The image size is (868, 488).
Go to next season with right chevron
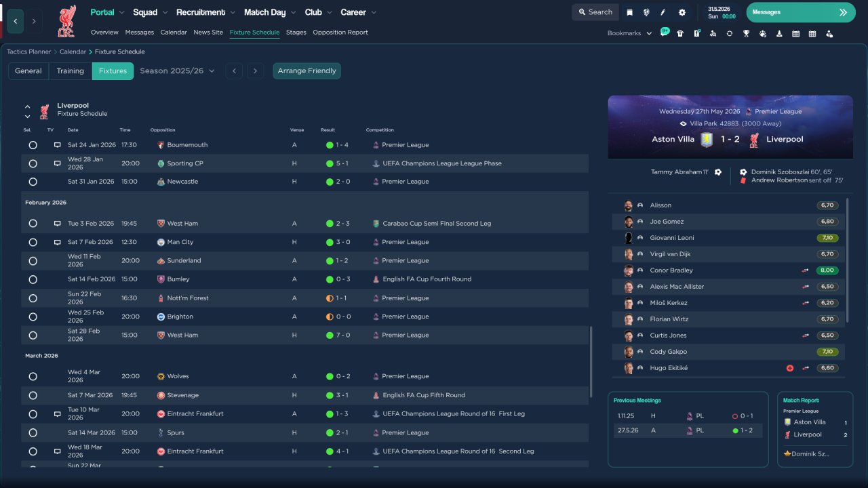tap(255, 70)
